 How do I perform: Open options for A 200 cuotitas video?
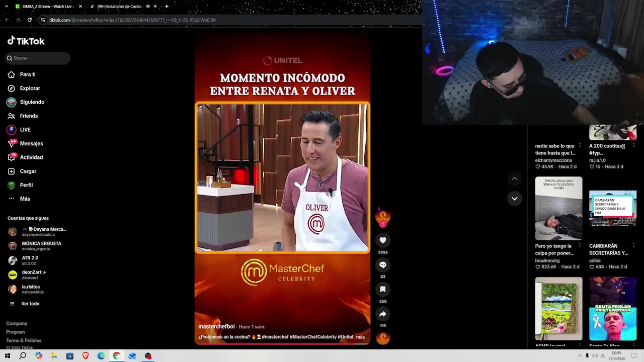[x=633, y=146]
